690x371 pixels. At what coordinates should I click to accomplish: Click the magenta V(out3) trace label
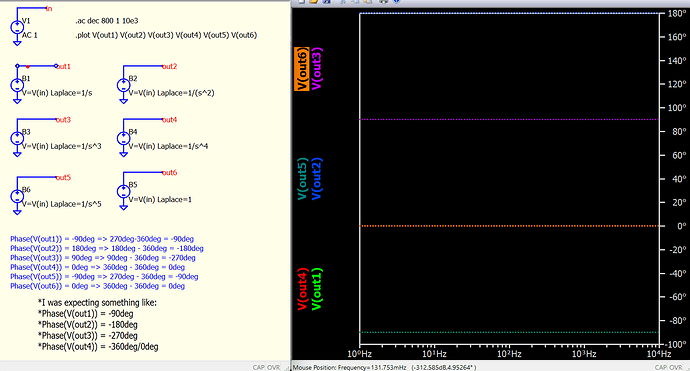[317, 69]
